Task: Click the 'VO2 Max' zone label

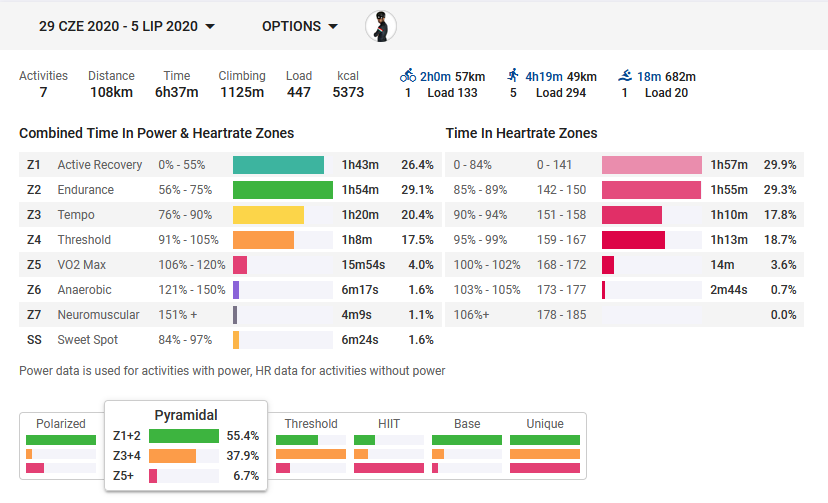Action: click(82, 265)
